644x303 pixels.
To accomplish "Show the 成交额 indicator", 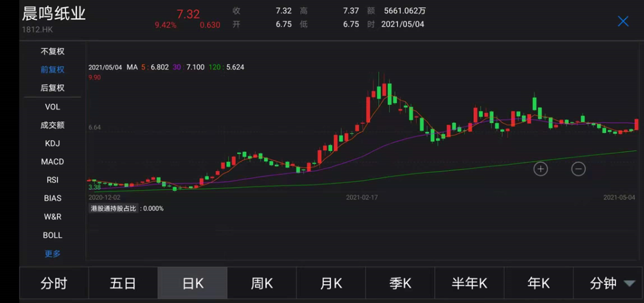I will (52, 125).
